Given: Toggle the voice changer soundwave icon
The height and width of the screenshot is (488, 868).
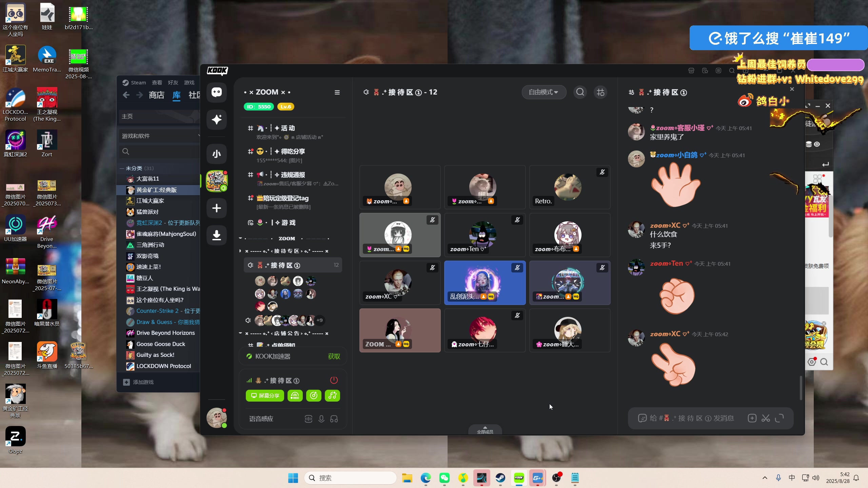Looking at the screenshot, I should pyautogui.click(x=308, y=419).
